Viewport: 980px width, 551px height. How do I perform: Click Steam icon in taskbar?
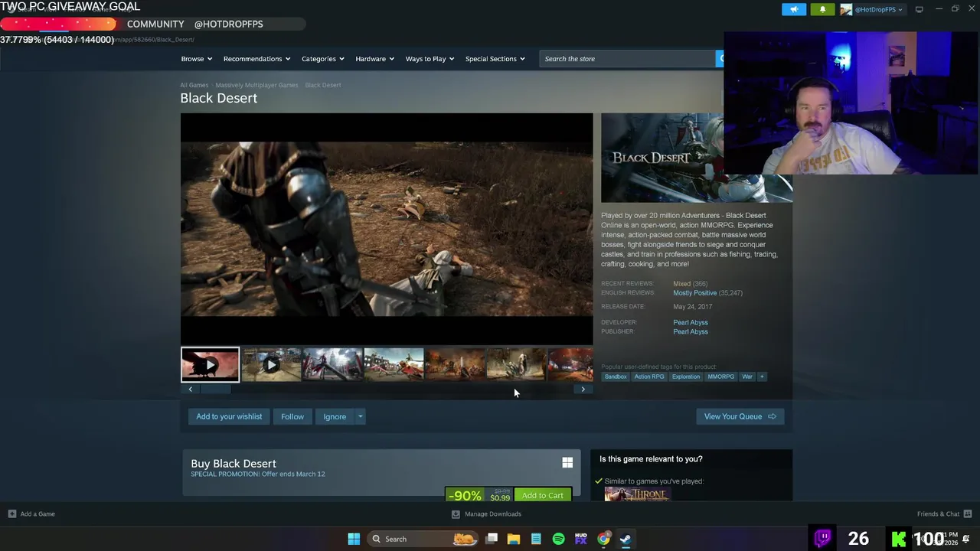[626, 539]
